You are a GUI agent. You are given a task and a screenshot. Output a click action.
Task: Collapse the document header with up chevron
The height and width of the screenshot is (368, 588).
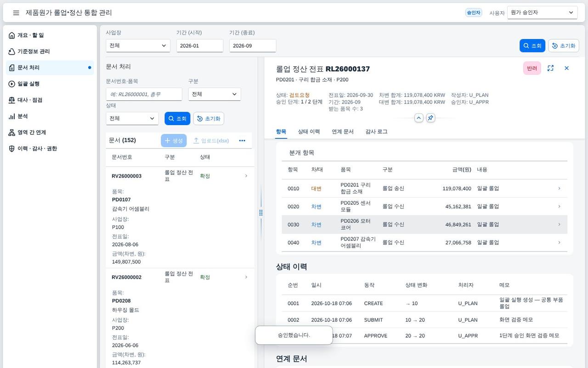pos(419,118)
